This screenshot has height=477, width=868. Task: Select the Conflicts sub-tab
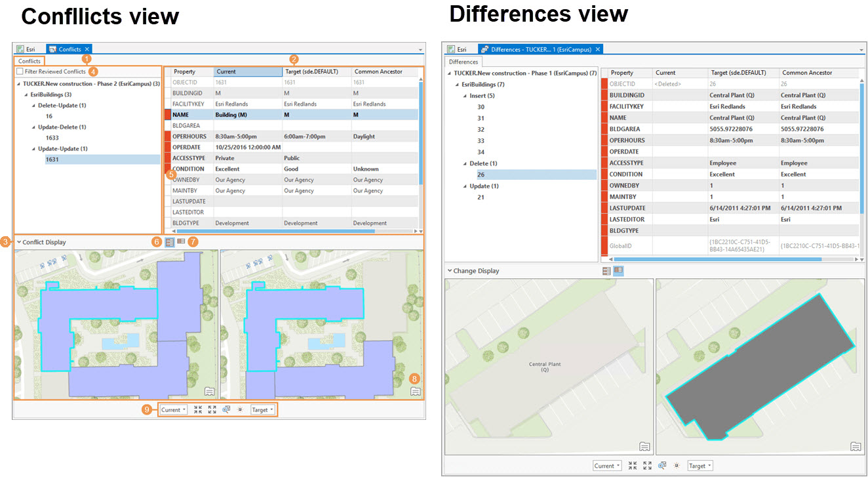30,60
